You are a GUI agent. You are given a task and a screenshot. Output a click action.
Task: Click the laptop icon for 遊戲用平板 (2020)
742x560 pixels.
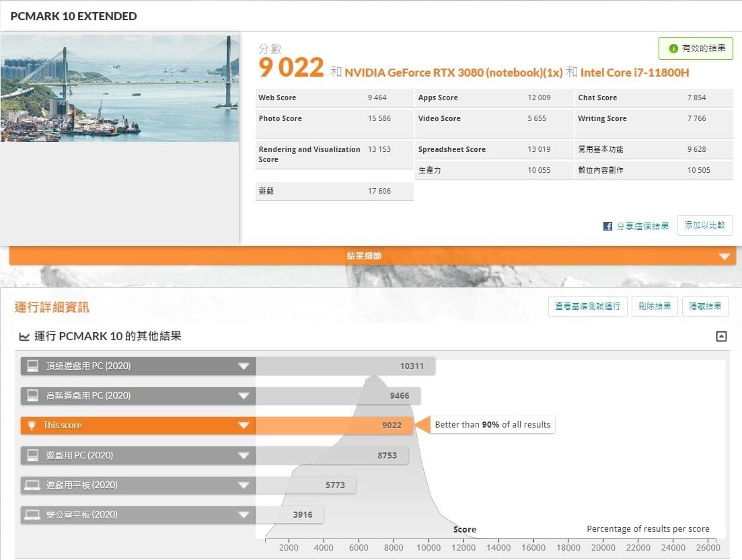click(x=32, y=485)
